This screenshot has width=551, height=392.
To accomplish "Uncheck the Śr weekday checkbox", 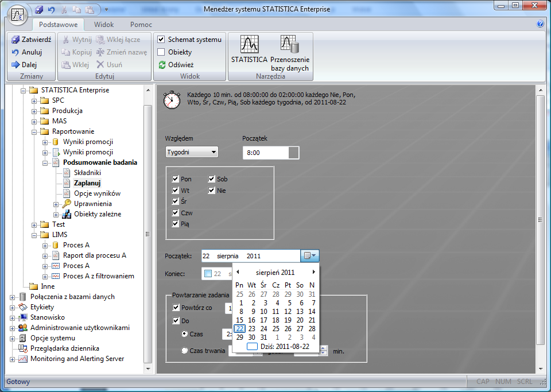I will click(176, 201).
